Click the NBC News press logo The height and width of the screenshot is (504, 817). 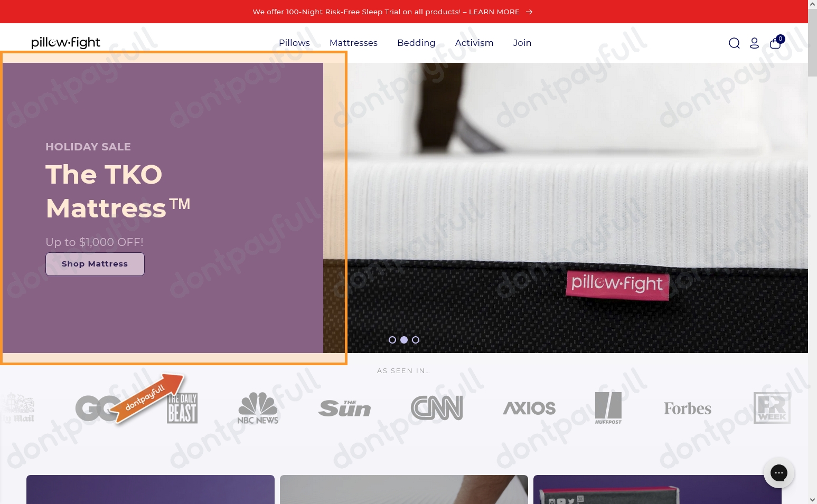pos(258,407)
